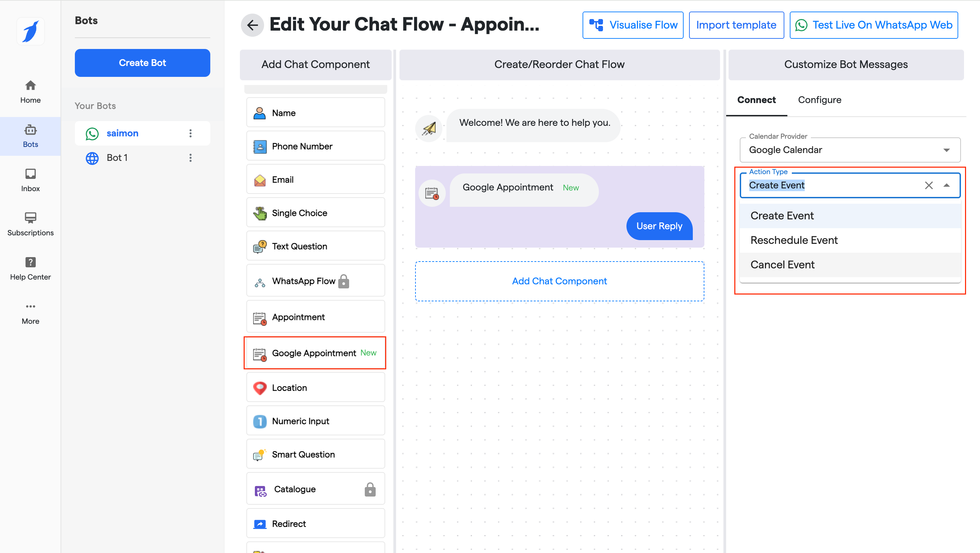This screenshot has width=980, height=553.
Task: Click the back arrow beside the chat flow title
Action: coord(252,25)
